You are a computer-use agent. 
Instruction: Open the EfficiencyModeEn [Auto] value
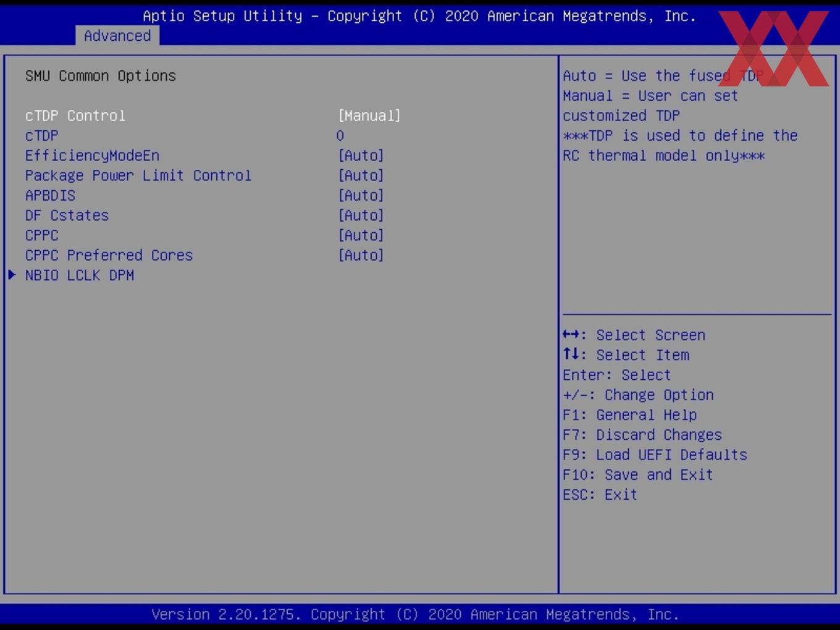click(x=361, y=156)
